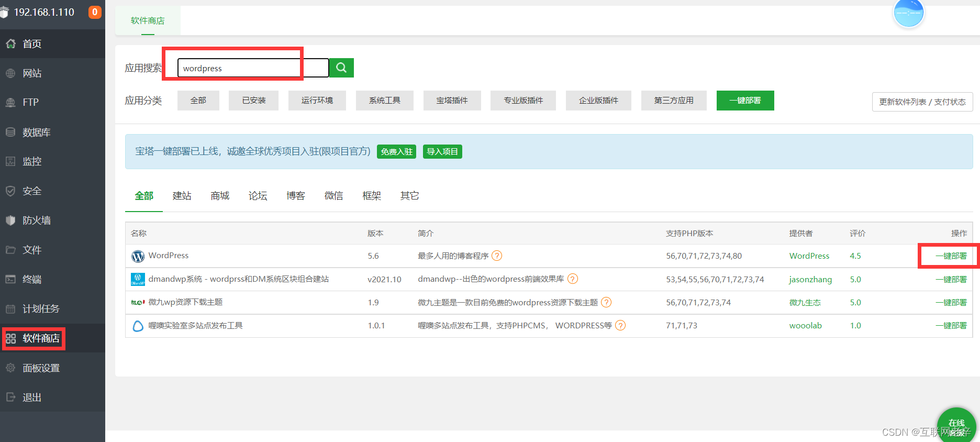Select the 微信 sub-tab
This screenshot has height=442, width=980.
pyautogui.click(x=334, y=196)
